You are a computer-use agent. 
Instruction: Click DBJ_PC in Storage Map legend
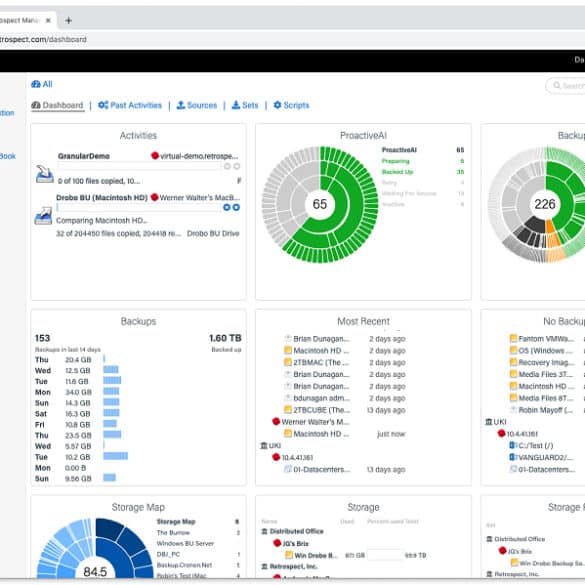(x=168, y=554)
